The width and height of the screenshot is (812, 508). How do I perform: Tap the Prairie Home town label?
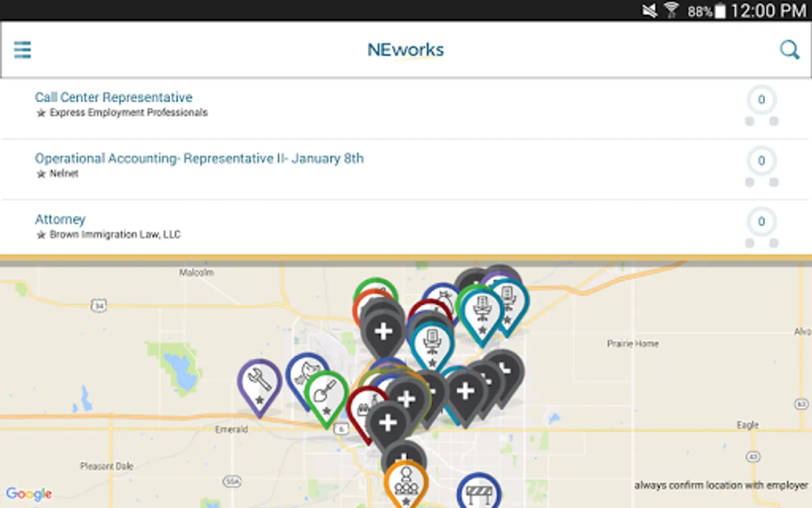coord(633,343)
